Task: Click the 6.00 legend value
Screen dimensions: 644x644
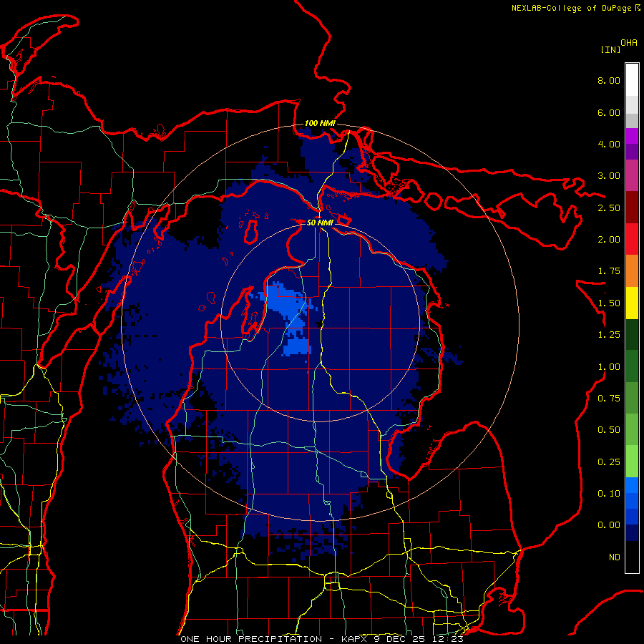Action: [609, 112]
